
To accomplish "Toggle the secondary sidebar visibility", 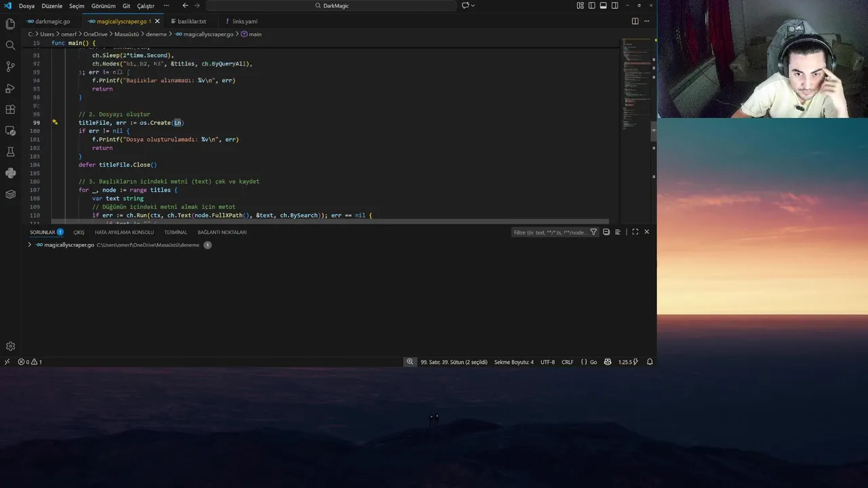I will point(615,5).
